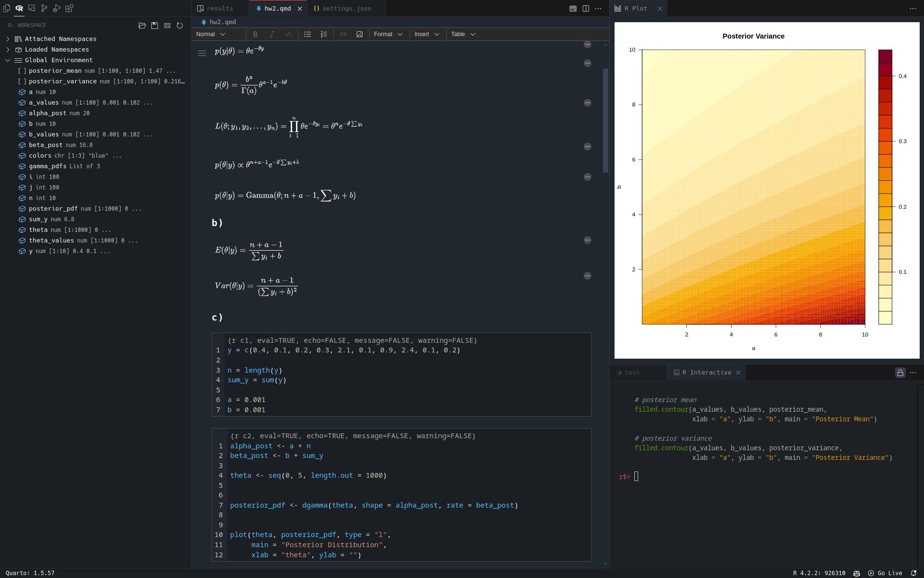The height and width of the screenshot is (578, 924).
Task: Click Go Live in status bar
Action: tap(885, 573)
